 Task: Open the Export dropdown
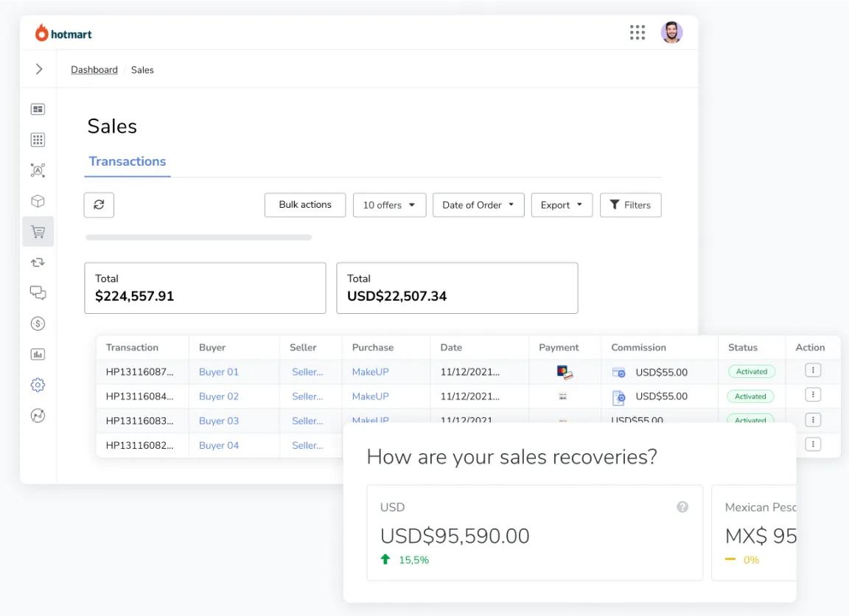(x=562, y=205)
